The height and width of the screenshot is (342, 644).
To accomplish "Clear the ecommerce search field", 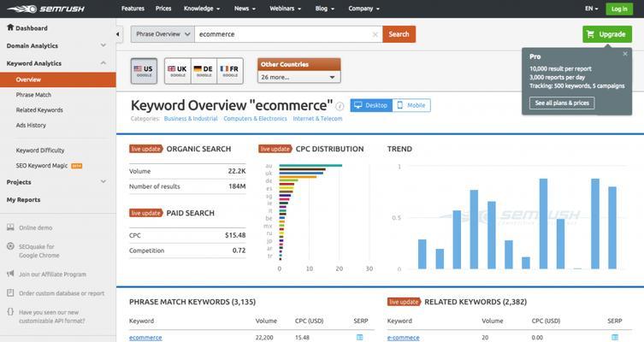I will (x=375, y=34).
